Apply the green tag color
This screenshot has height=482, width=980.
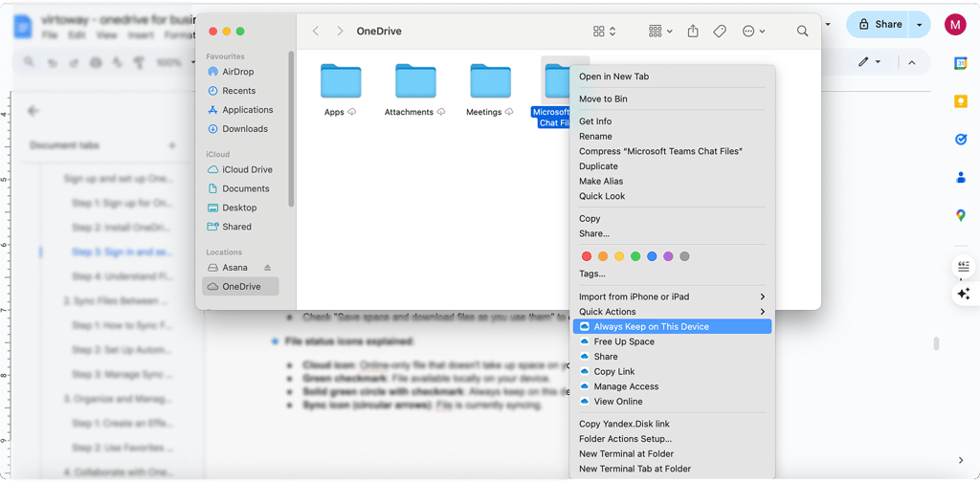click(x=635, y=256)
